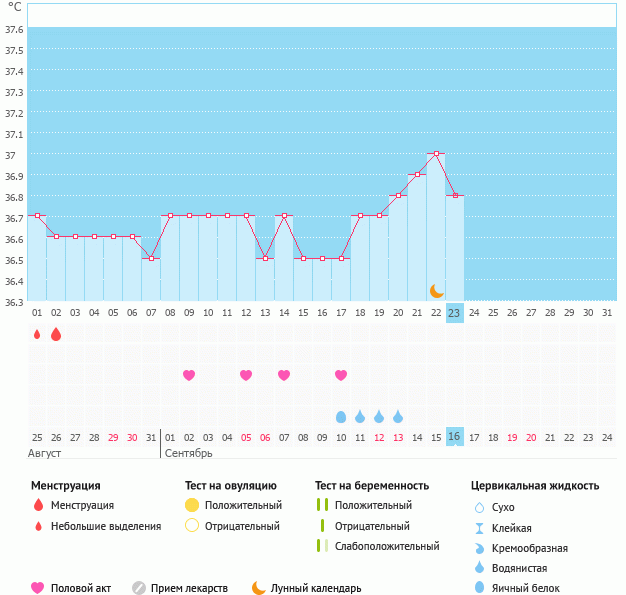Click the small spotting drop on day 01
Screen dimensions: 626x595
click(37, 334)
